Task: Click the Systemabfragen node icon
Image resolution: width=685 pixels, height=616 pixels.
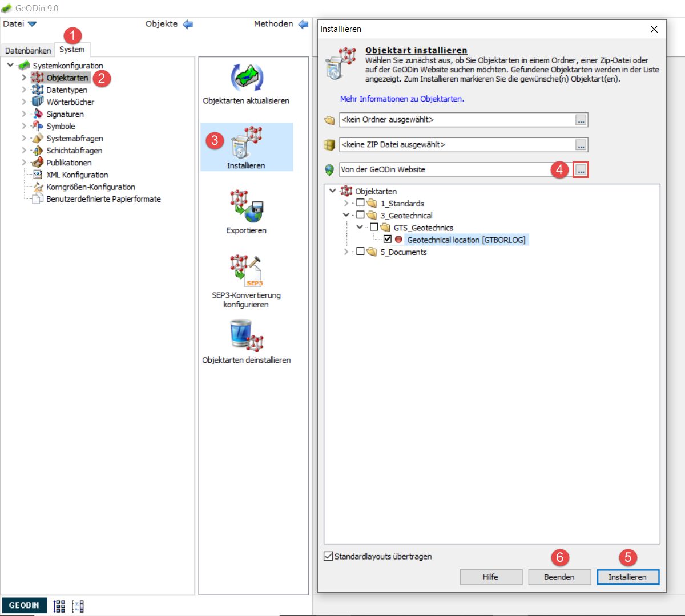Action: coord(38,138)
